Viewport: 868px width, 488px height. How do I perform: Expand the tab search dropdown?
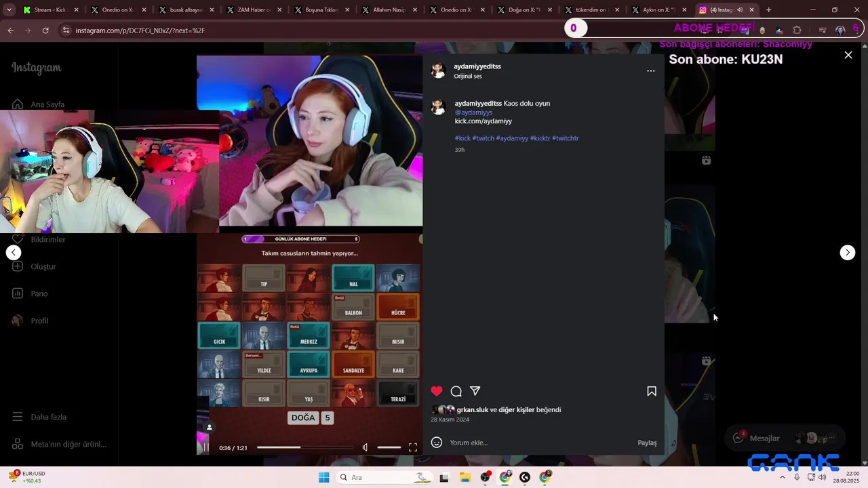click(x=9, y=10)
